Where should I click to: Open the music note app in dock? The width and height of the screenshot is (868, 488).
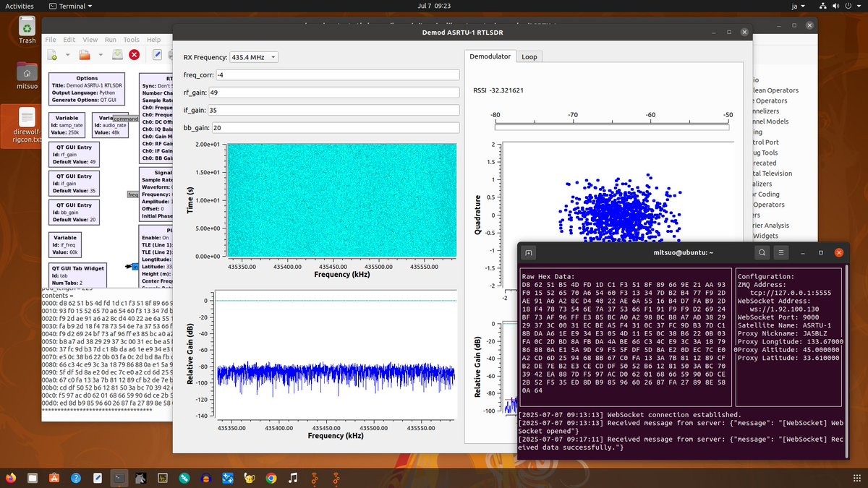[x=293, y=478]
